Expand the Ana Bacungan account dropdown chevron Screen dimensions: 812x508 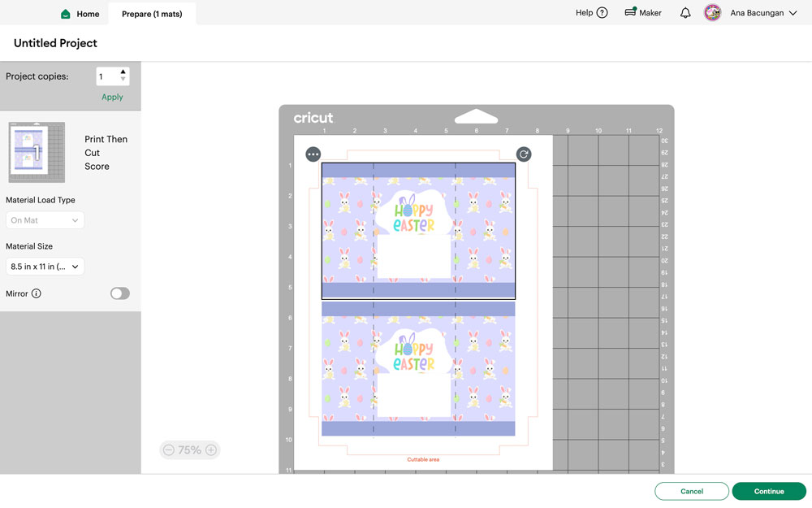(793, 13)
